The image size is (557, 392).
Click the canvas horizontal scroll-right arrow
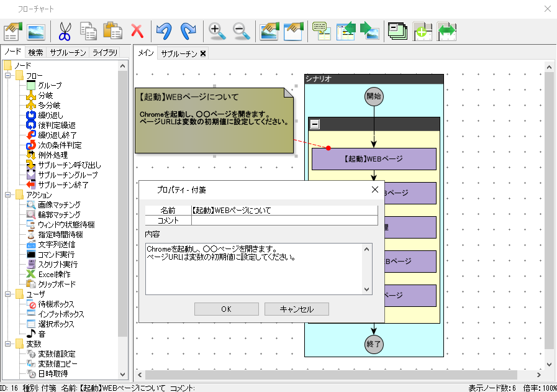pyautogui.click(x=539, y=375)
